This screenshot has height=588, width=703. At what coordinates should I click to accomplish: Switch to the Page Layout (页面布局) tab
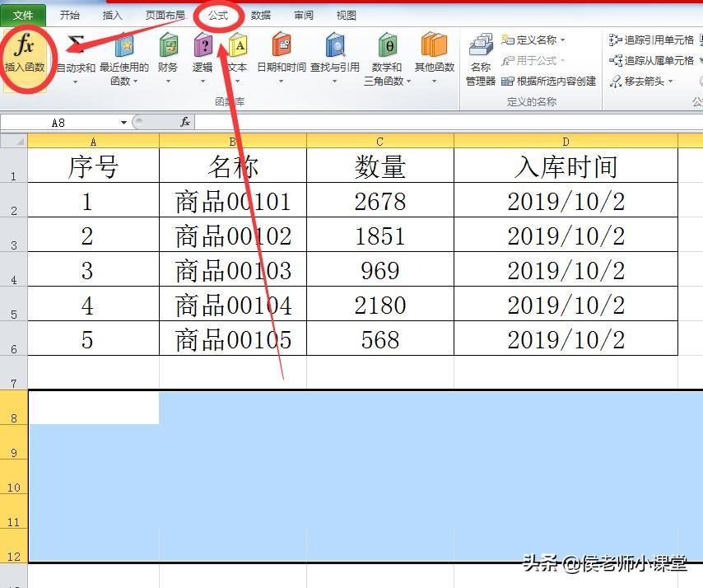point(165,16)
